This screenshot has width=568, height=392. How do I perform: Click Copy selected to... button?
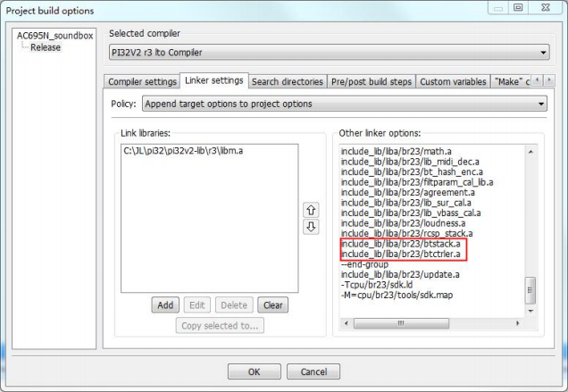click(220, 325)
